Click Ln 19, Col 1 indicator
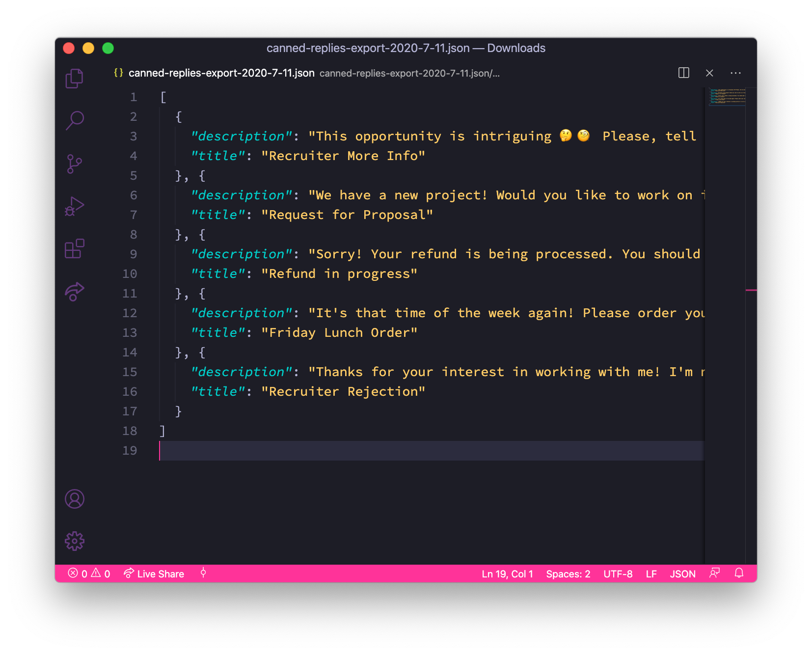This screenshot has height=655, width=812. 507,574
